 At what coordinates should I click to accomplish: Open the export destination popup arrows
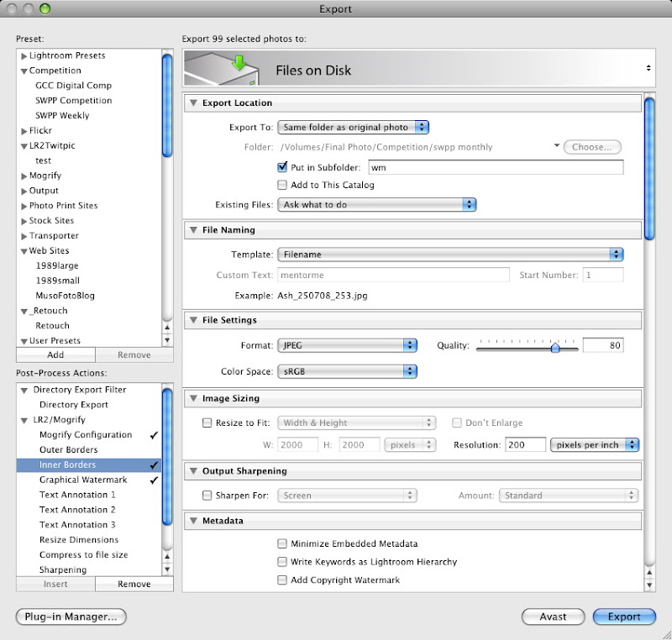click(648, 68)
